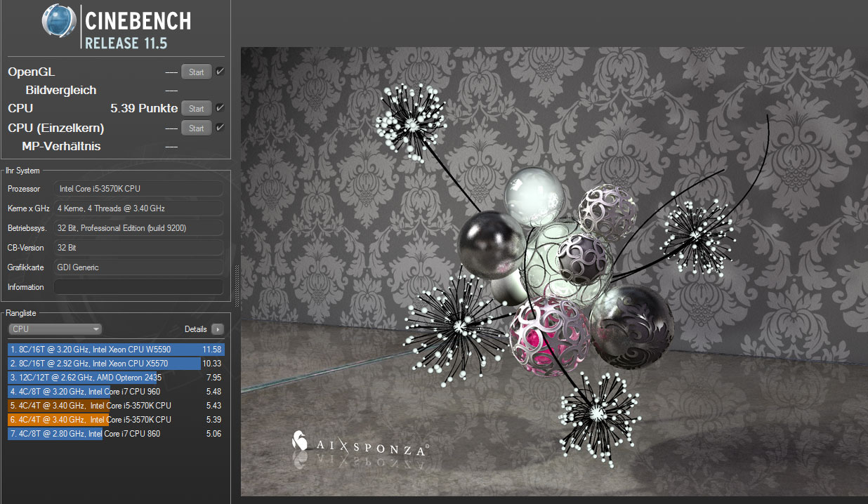This screenshot has width=868, height=504.
Task: Expand the ranking Details arrow
Action: (217, 329)
